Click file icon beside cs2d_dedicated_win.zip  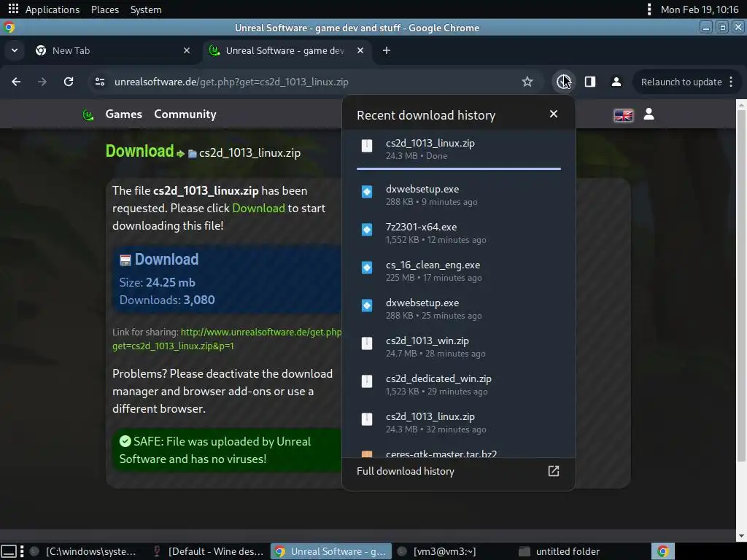point(367,381)
